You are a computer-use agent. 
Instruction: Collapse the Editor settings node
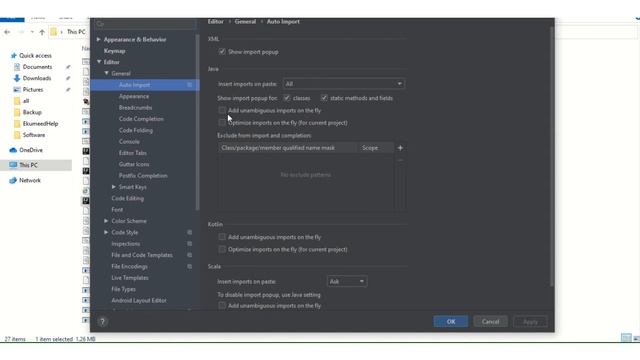pos(99,62)
